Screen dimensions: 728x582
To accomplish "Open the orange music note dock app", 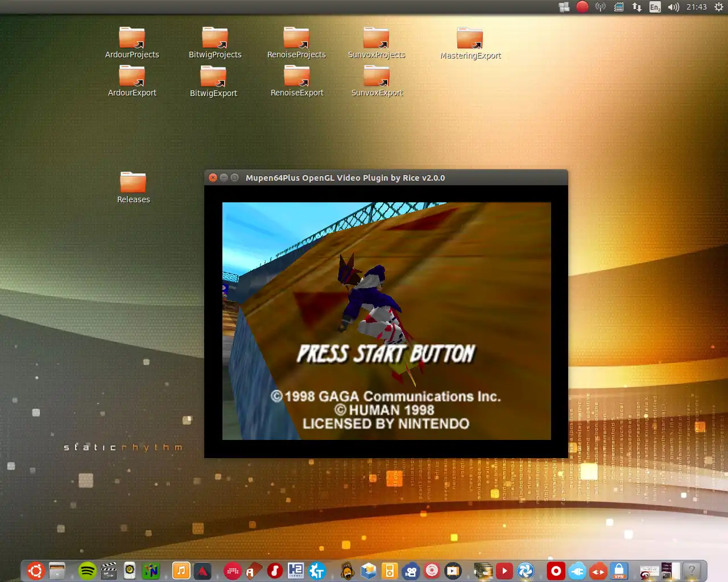I will coord(181,571).
